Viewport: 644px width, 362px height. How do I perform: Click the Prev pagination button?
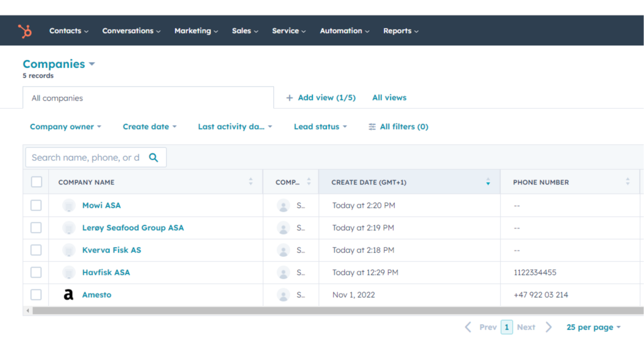point(488,327)
